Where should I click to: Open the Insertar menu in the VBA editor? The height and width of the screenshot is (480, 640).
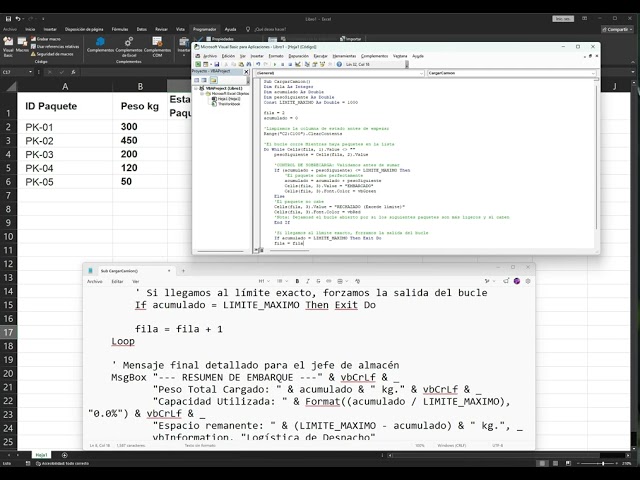pyautogui.click(x=257, y=56)
